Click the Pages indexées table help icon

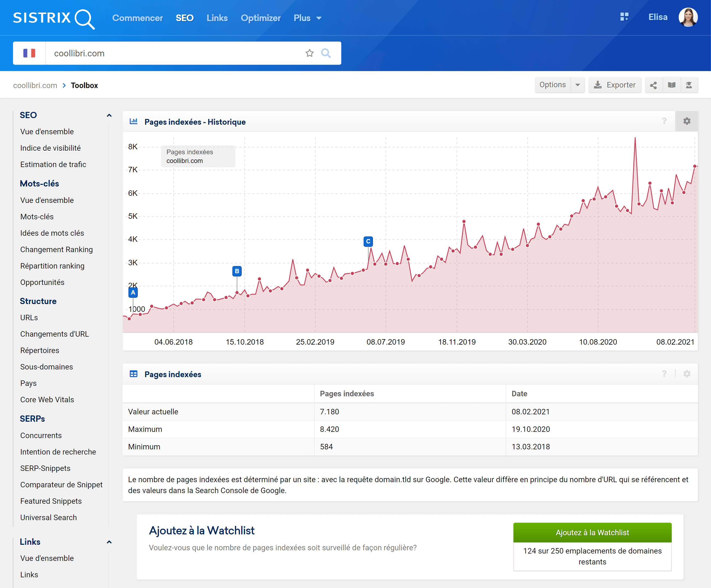point(664,374)
